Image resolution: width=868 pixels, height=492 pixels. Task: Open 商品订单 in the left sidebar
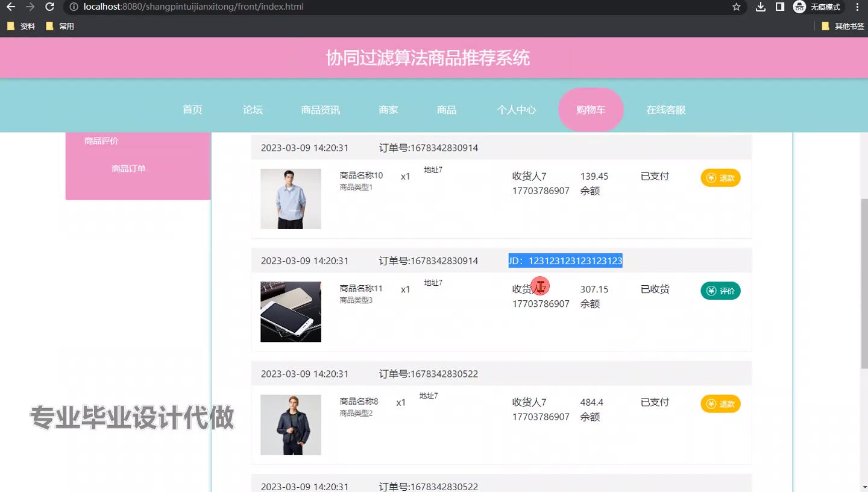tap(128, 169)
